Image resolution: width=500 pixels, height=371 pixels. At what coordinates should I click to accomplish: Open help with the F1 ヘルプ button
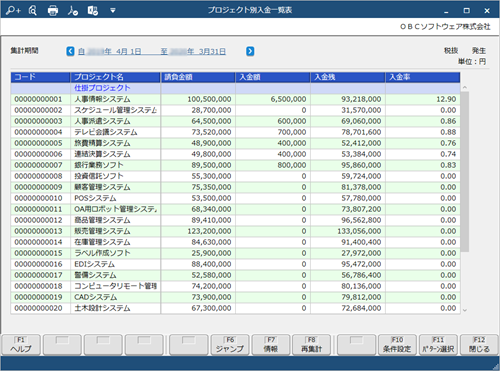tap(21, 345)
